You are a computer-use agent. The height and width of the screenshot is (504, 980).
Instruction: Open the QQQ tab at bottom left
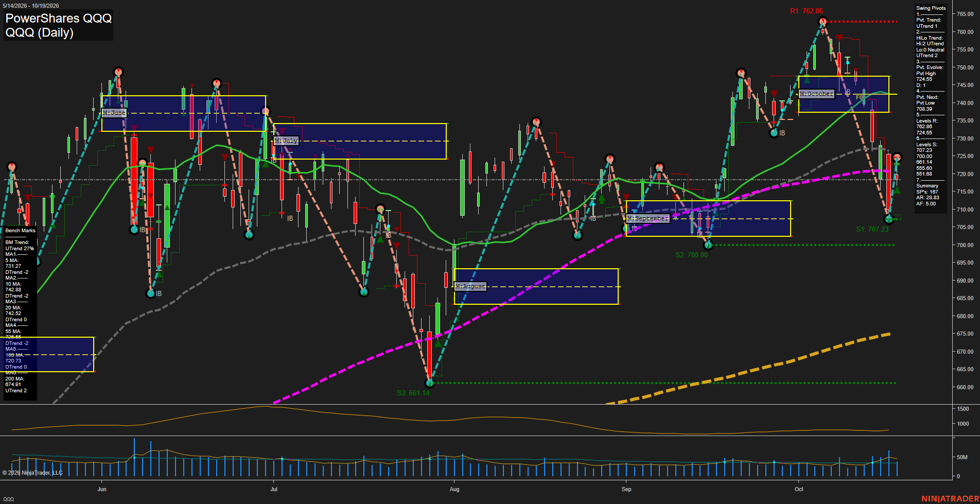(9, 499)
